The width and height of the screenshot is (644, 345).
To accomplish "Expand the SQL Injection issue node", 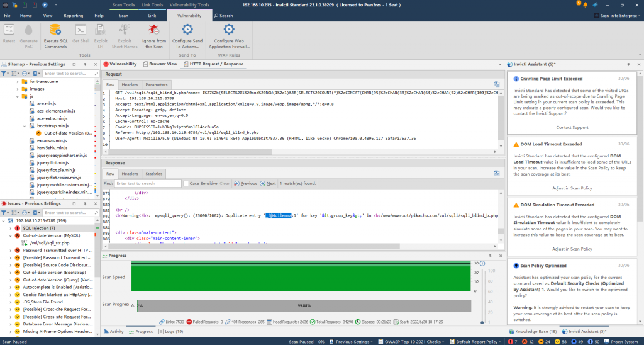I will click(11, 228).
